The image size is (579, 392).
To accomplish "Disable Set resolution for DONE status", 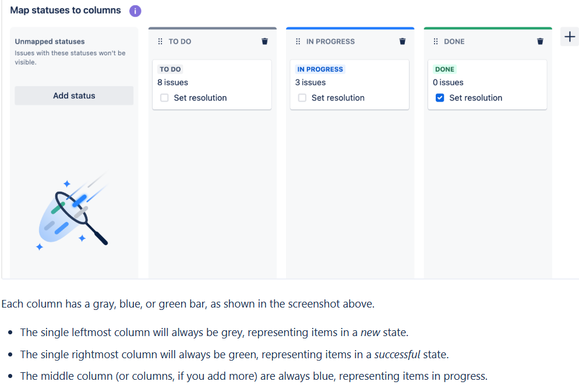I will (x=439, y=98).
